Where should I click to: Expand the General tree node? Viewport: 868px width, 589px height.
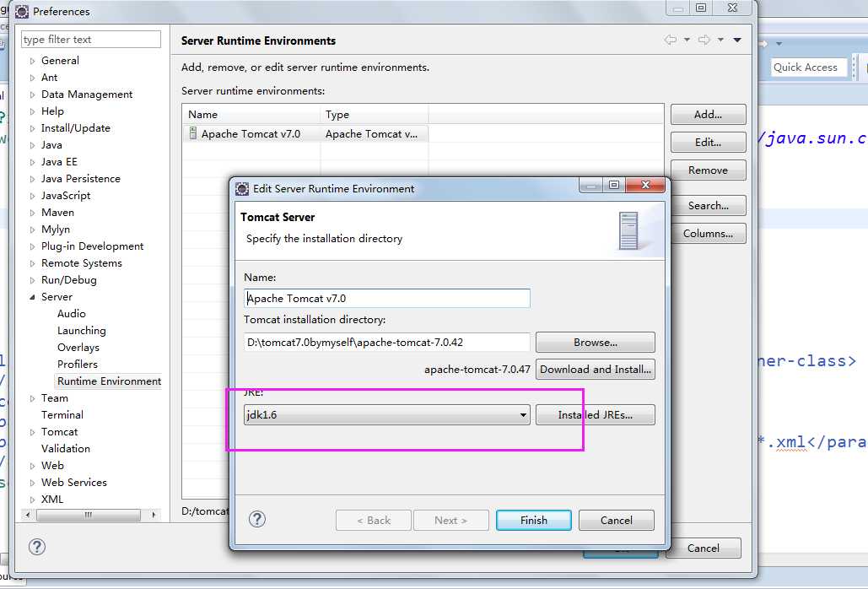[x=33, y=61]
